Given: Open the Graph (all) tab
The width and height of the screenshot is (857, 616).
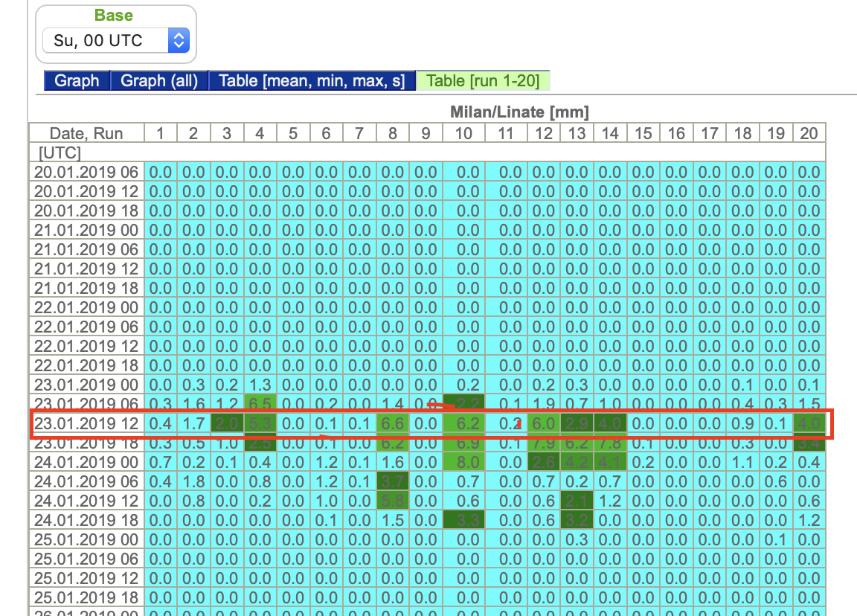Looking at the screenshot, I should (x=159, y=80).
